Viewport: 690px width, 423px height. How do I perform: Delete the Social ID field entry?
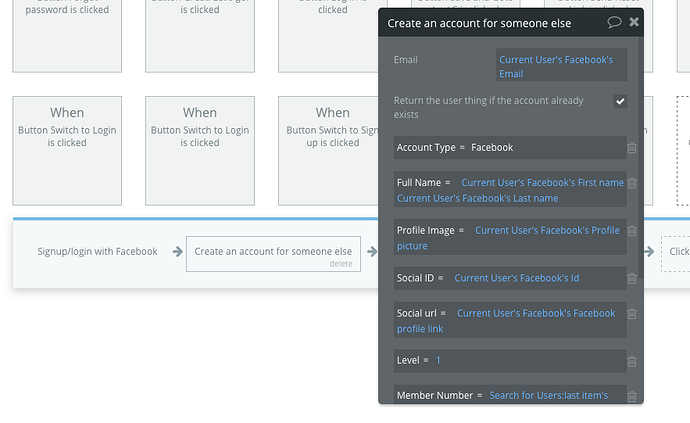[632, 278]
